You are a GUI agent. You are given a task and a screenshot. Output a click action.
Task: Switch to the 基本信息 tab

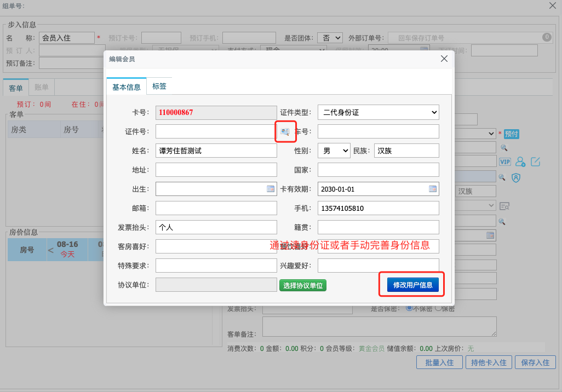127,87
